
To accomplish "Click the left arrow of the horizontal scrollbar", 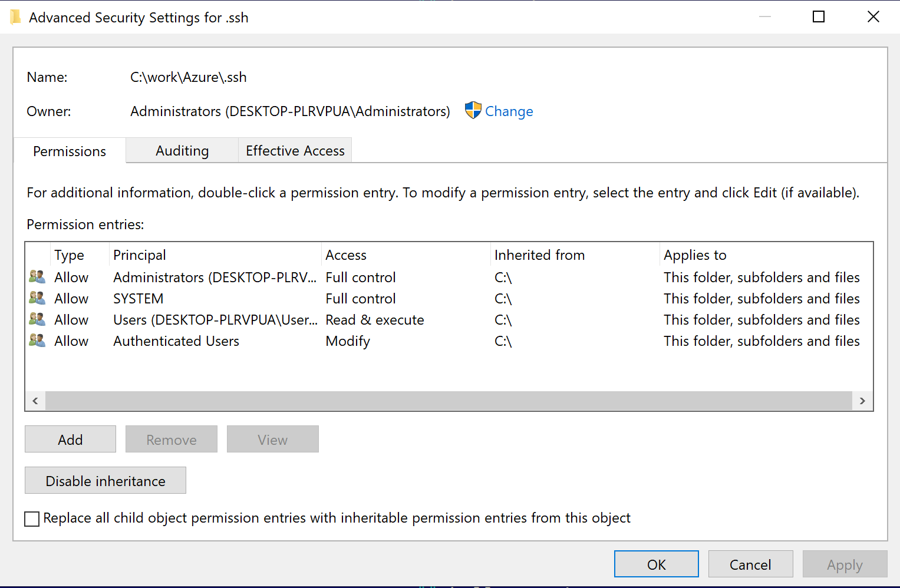I will 35,401.
